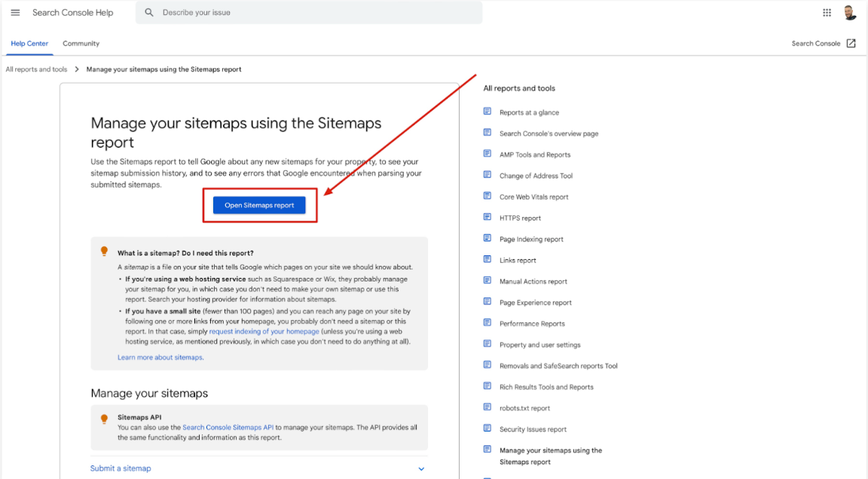
Task: Open the Search Console Sitemaps API link
Action: (228, 427)
